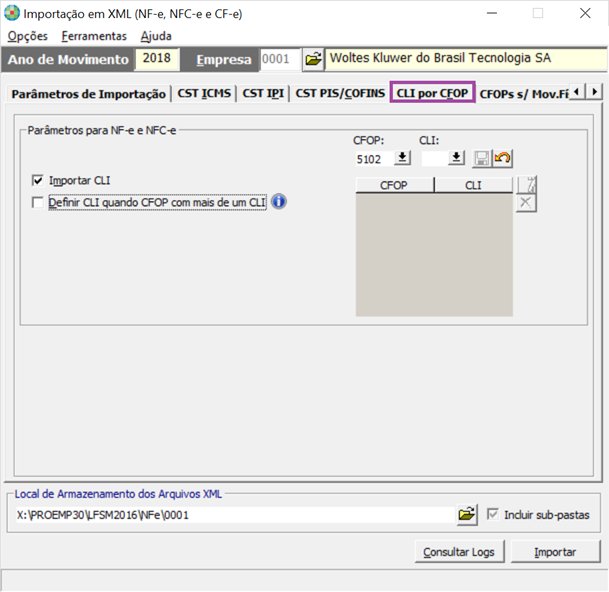Click the Importar button
Image resolution: width=609 pixels, height=592 pixels.
(x=555, y=552)
